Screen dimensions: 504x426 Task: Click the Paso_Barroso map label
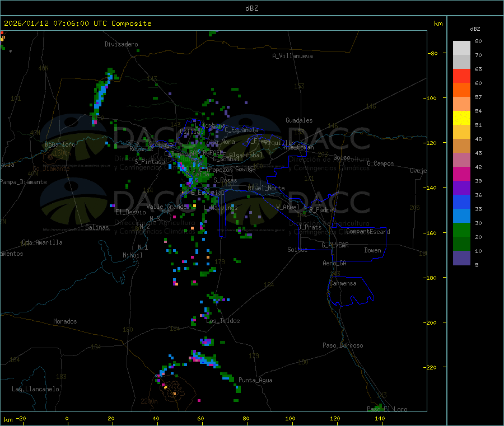[x=343, y=345]
